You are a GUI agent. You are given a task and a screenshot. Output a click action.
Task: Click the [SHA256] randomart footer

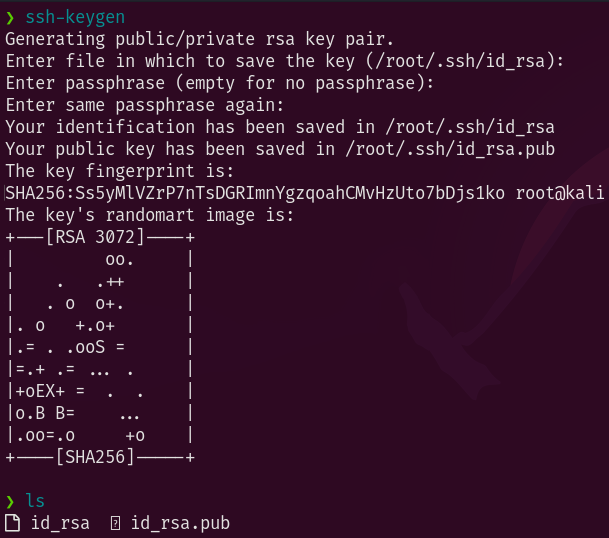pyautogui.click(x=95, y=457)
